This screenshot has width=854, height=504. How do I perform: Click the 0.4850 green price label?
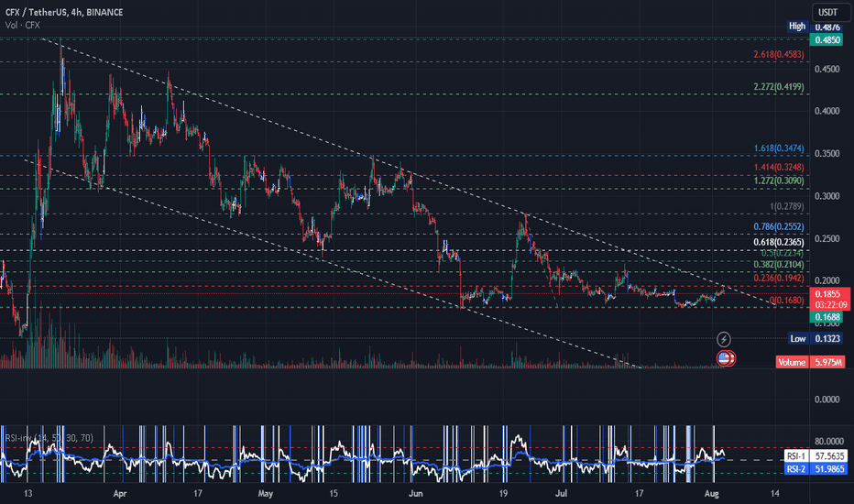pos(827,39)
